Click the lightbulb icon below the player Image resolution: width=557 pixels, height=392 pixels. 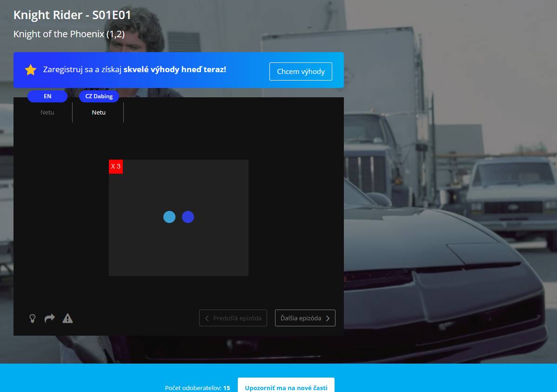(x=32, y=318)
